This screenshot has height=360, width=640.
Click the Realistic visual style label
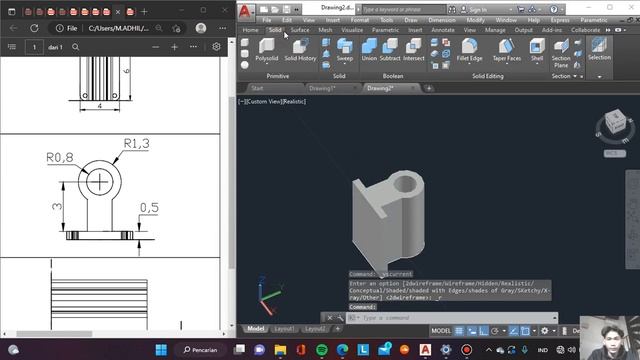[294, 101]
